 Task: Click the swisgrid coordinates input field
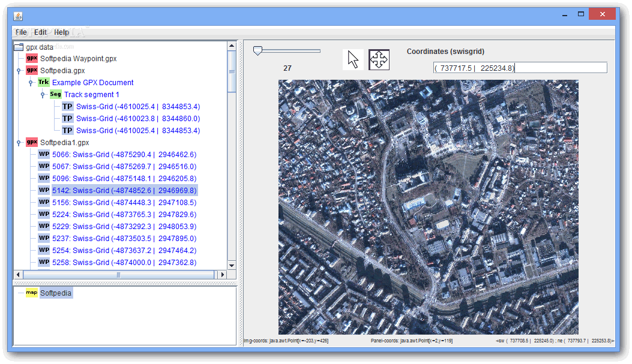point(520,68)
